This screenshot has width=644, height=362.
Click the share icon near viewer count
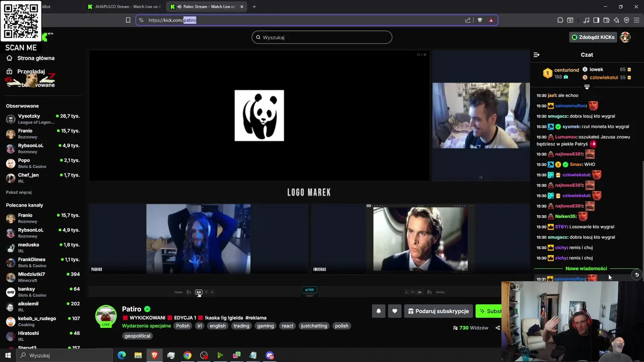[x=498, y=328]
